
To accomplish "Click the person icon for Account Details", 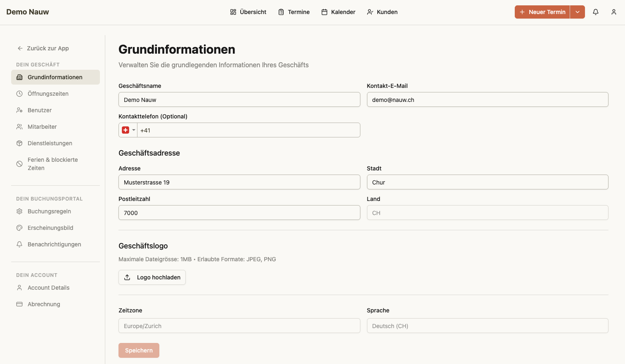I will [19, 288].
